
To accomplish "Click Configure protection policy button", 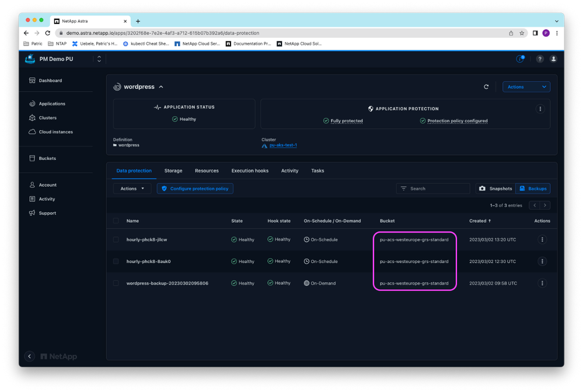I will pyautogui.click(x=195, y=188).
